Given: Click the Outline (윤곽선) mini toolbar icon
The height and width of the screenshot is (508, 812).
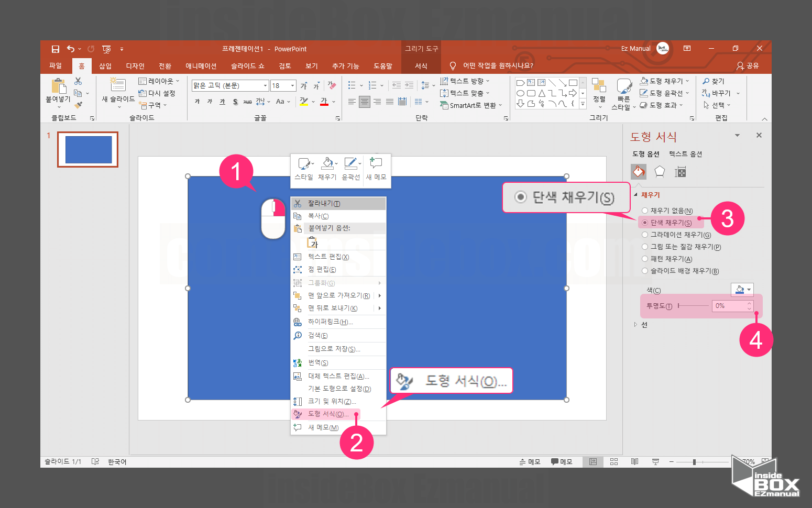Looking at the screenshot, I should 350,163.
